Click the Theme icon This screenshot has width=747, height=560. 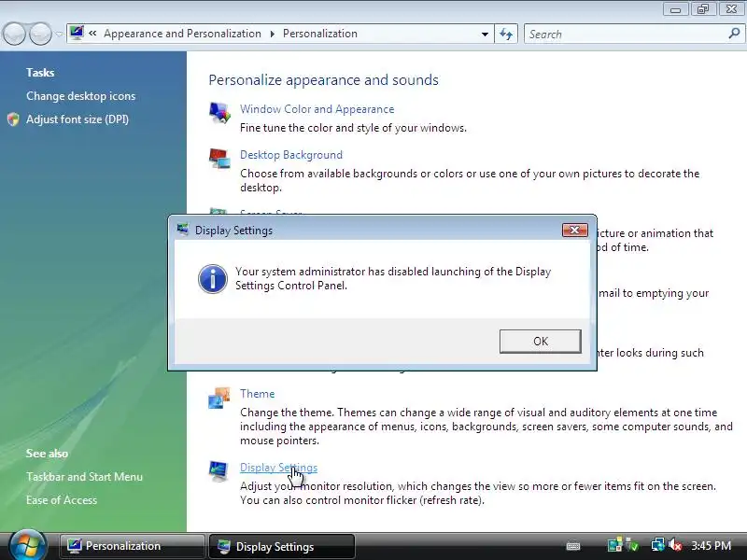point(219,398)
